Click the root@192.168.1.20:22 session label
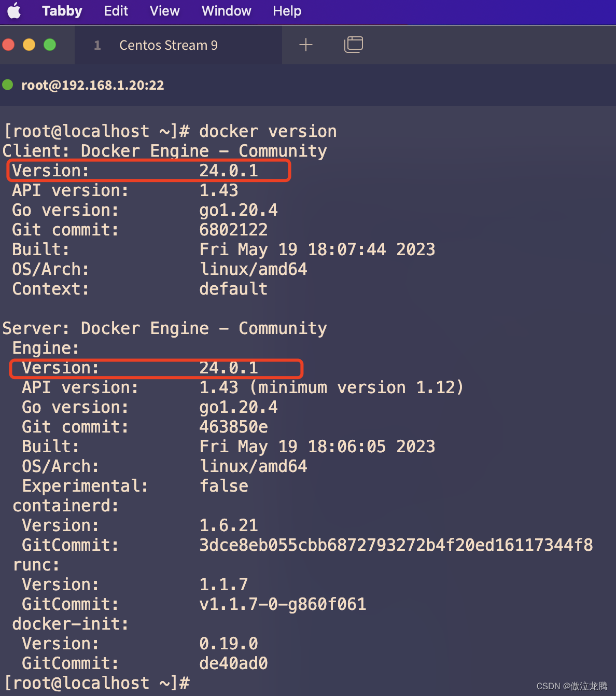The width and height of the screenshot is (616, 696). click(x=92, y=85)
